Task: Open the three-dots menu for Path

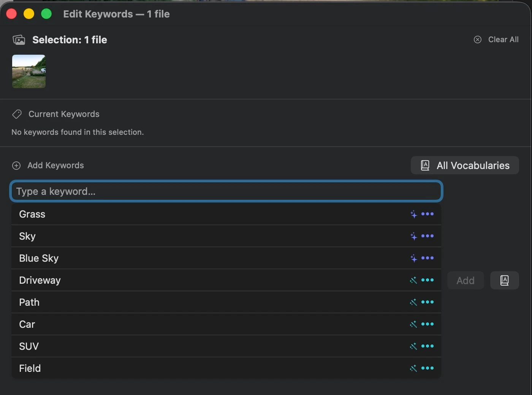Action: tap(427, 302)
